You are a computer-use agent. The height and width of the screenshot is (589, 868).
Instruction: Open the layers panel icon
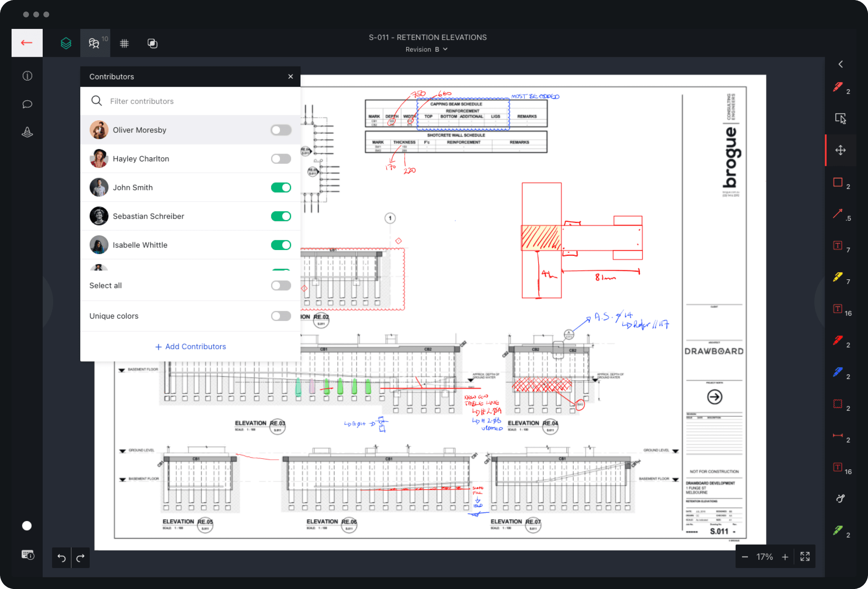pos(66,43)
